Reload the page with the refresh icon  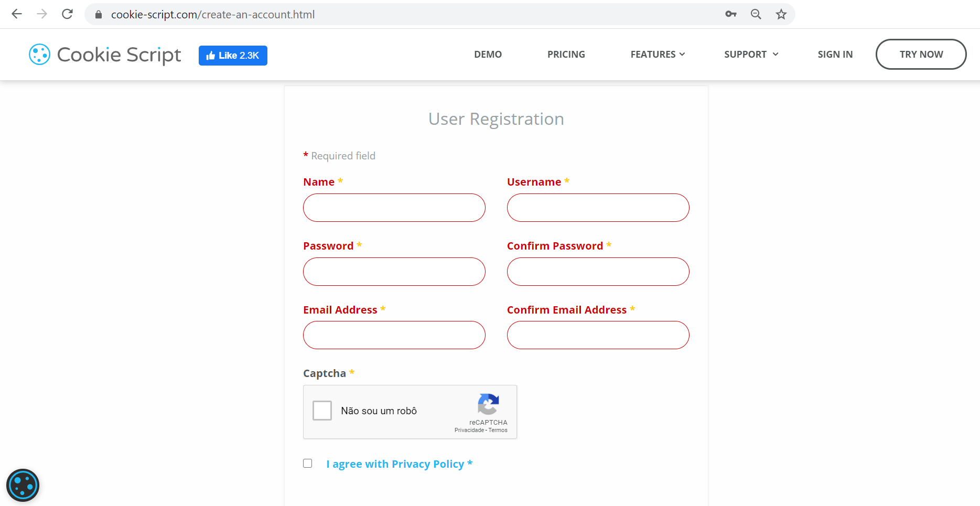67,14
